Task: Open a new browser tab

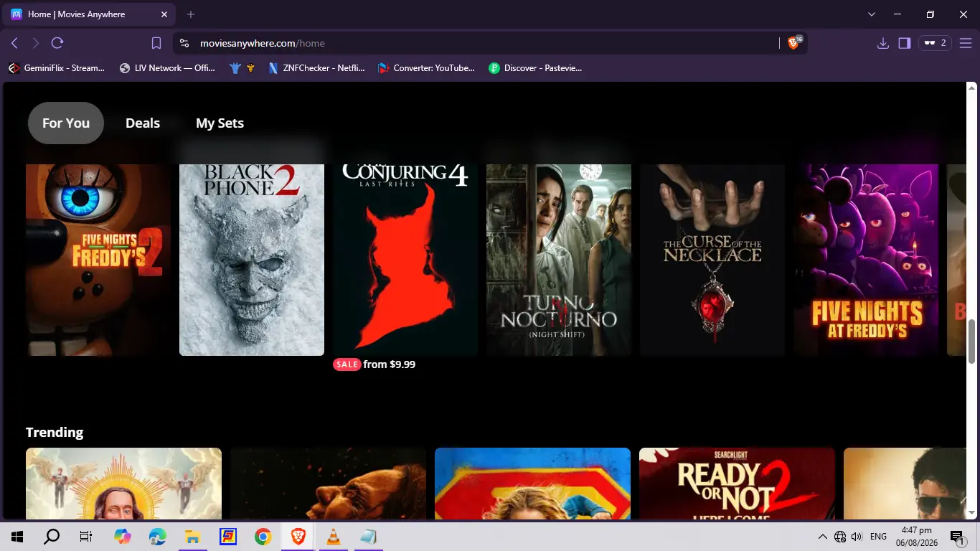Action: click(191, 14)
